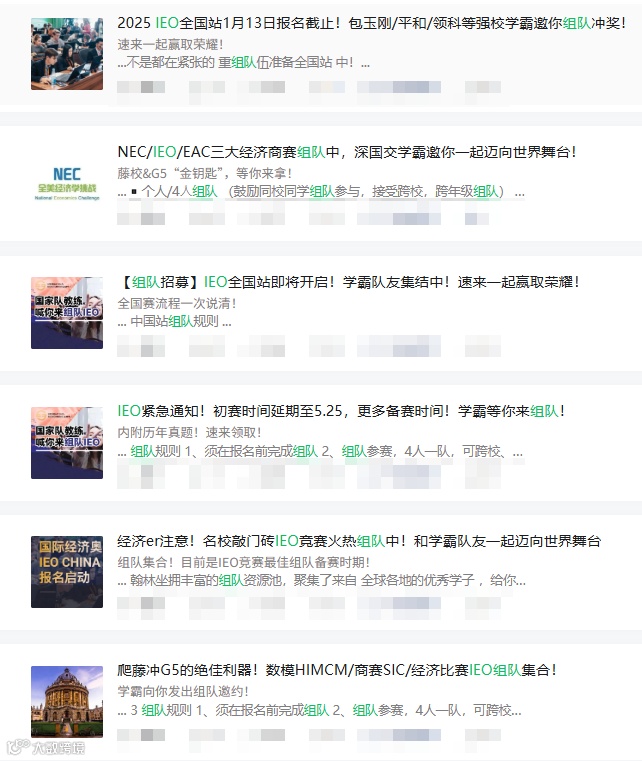
Task: Click subtitle 全国赛流程一次说清！
Action: pos(177,304)
